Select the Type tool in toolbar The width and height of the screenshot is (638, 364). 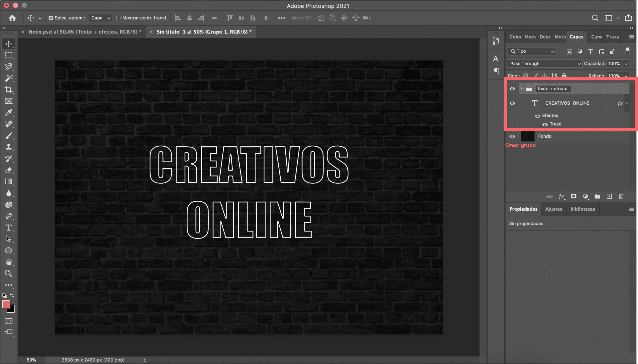click(8, 228)
